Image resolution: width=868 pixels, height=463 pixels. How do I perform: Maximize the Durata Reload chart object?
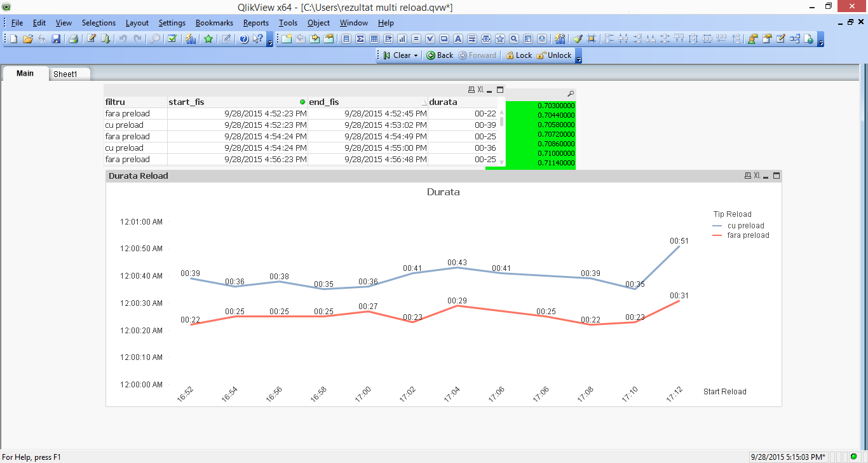776,176
